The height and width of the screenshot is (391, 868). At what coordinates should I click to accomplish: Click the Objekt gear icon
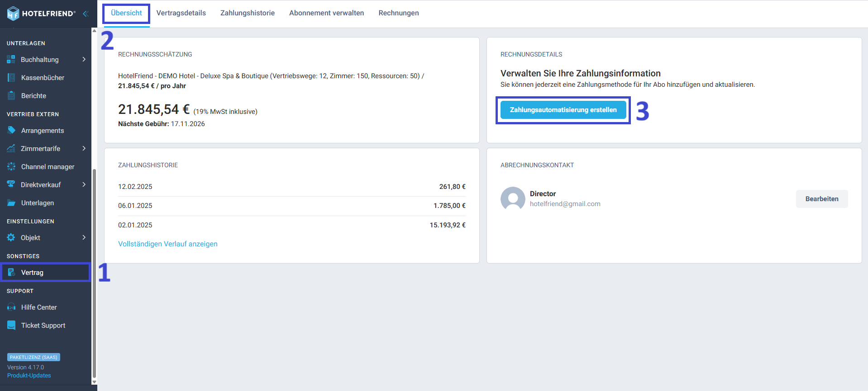11,237
